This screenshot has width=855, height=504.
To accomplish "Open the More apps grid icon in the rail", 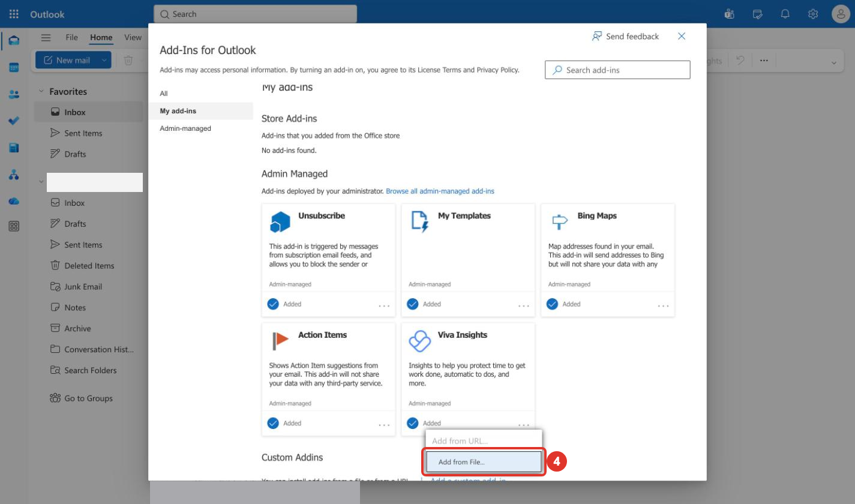I will tap(14, 226).
